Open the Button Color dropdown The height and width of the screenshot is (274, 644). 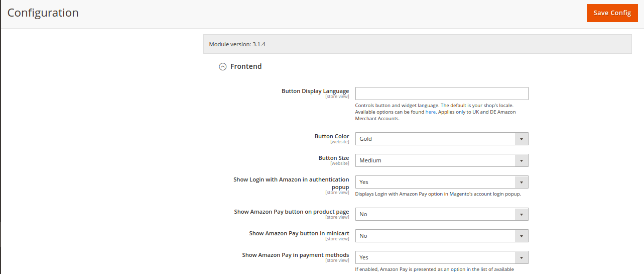442,139
